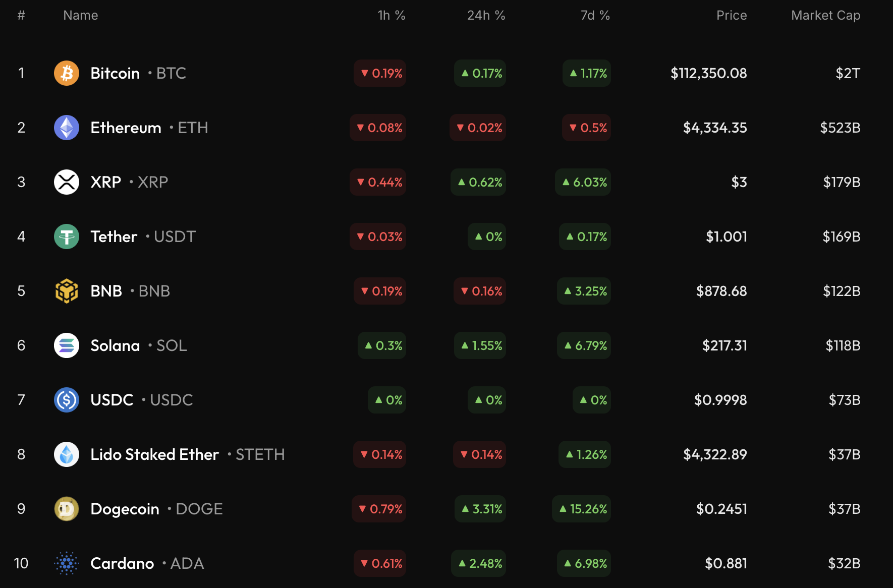
Task: Click the Ethereum diamond logo
Action: coord(67,128)
